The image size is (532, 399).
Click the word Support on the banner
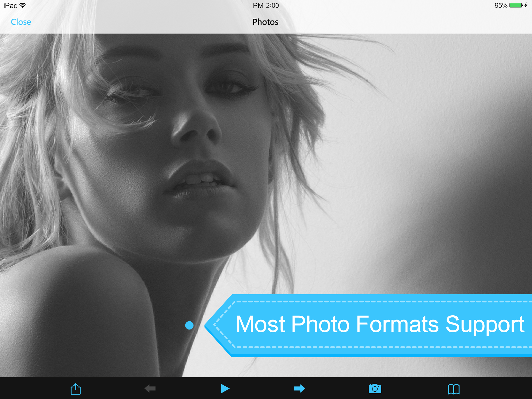[x=485, y=325]
